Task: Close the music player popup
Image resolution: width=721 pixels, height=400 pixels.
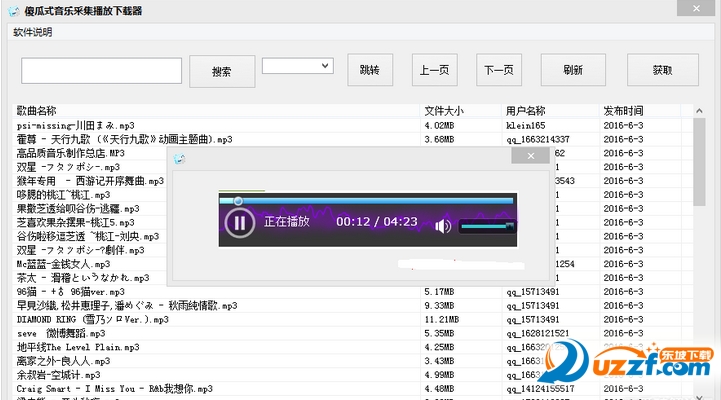Action: (x=529, y=156)
